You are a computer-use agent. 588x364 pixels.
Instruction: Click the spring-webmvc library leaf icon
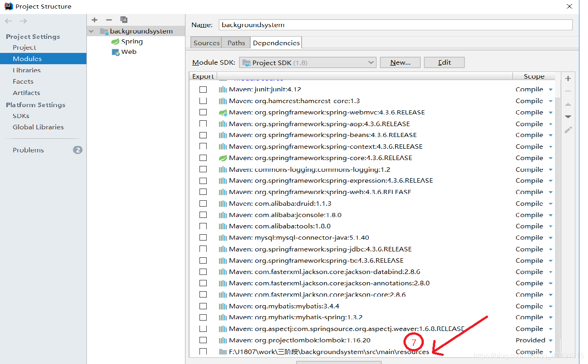(223, 113)
